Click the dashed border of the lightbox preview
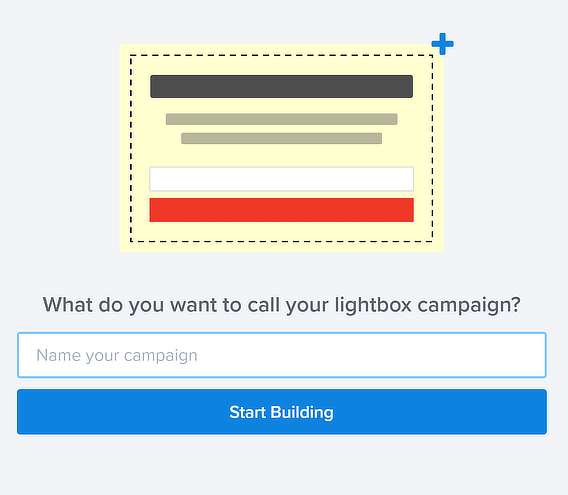568x495 pixels. [131, 148]
